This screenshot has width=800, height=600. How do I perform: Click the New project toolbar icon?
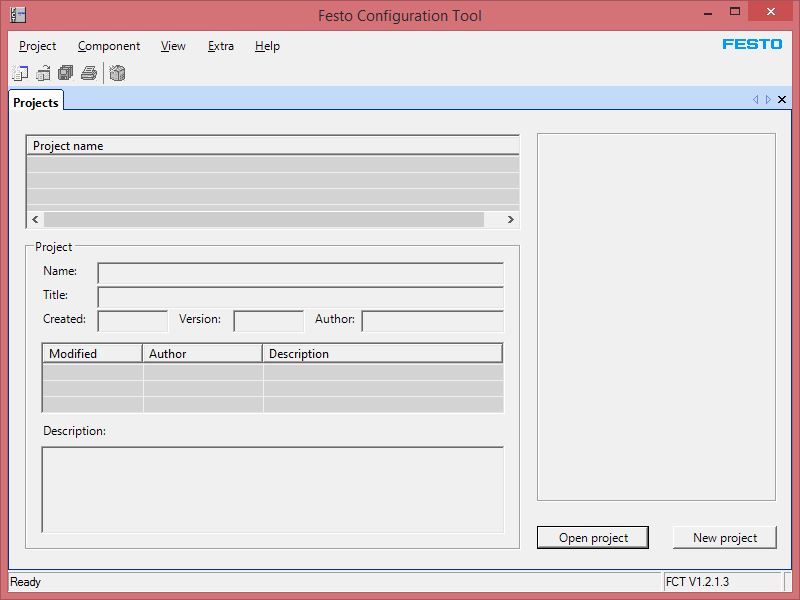coord(20,73)
